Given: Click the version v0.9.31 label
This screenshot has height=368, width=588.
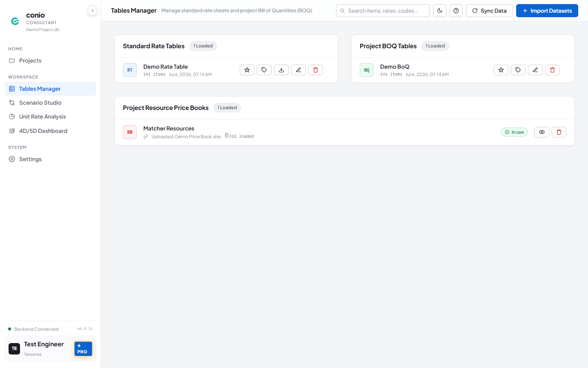Looking at the screenshot, I should pos(85,329).
